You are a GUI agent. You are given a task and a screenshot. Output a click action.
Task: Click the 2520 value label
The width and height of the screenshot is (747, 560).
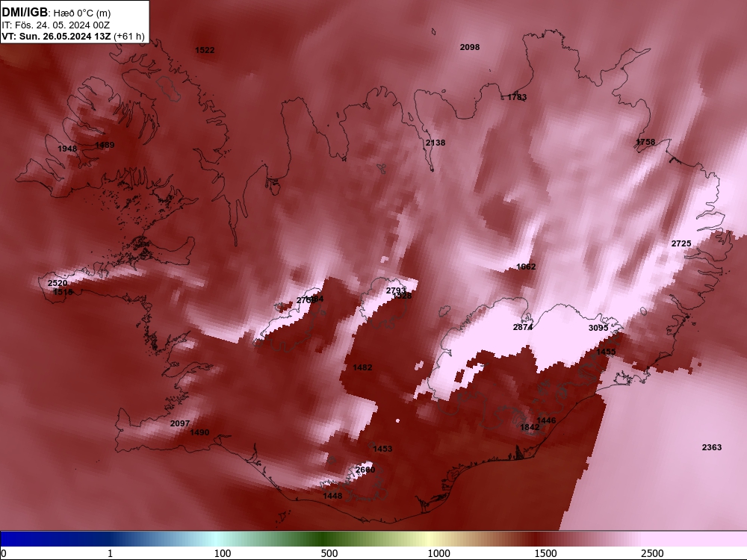58,283
